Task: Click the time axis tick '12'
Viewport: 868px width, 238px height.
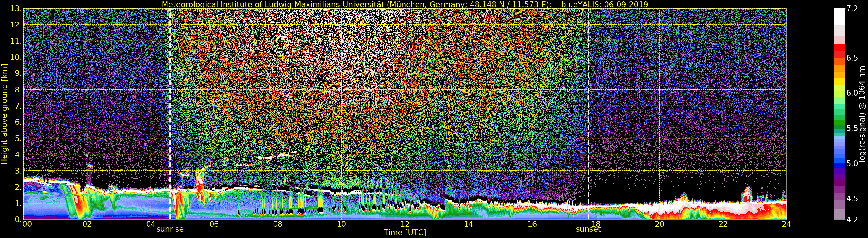Action: tap(405, 224)
